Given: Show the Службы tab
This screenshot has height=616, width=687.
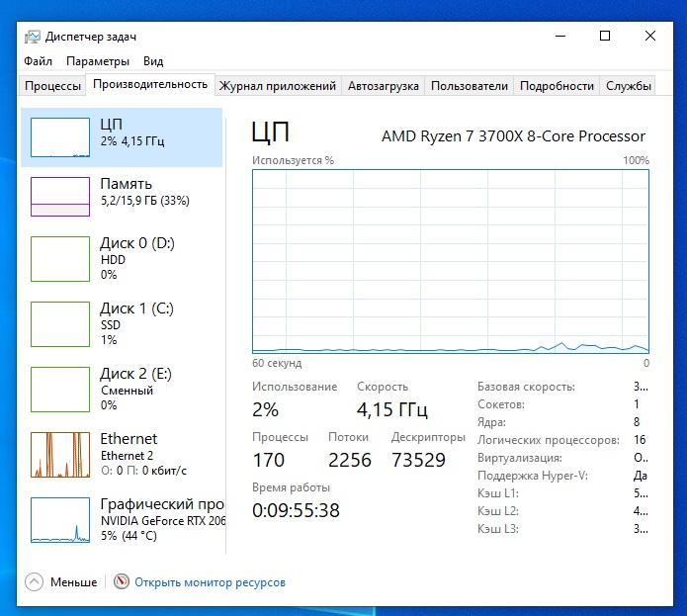Looking at the screenshot, I should [x=629, y=85].
